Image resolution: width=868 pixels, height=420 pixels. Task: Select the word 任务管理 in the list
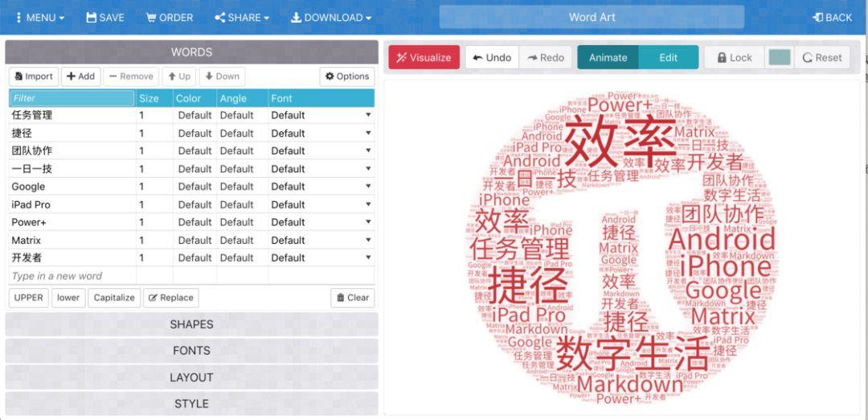tap(32, 115)
